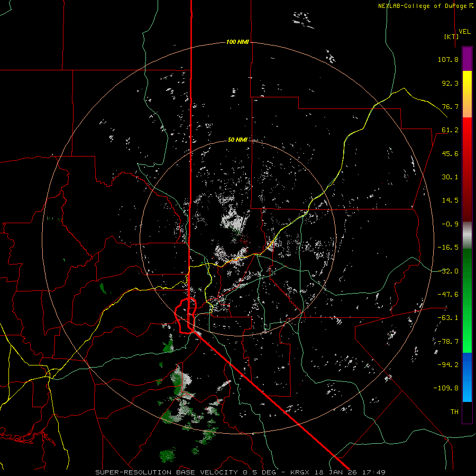The height and width of the screenshot is (476, 476).
Task: Click the -47.6 legend value
Action: click(448, 295)
